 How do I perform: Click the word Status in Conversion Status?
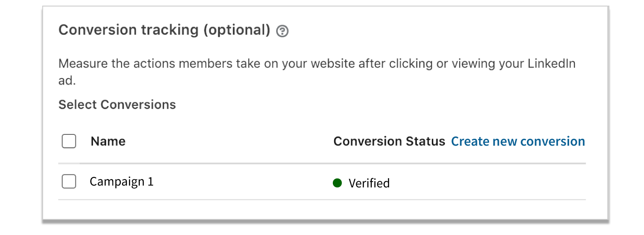tap(425, 141)
